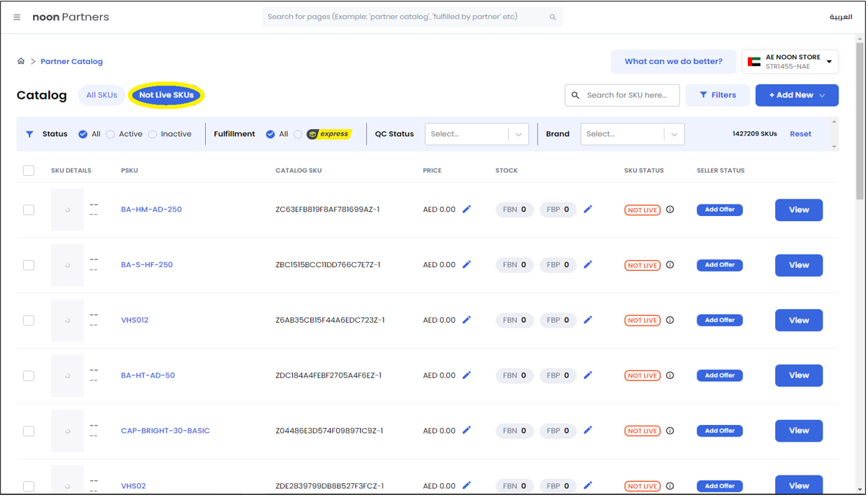Click the home breadcrumb icon
This screenshot has height=497, width=868.
click(21, 61)
